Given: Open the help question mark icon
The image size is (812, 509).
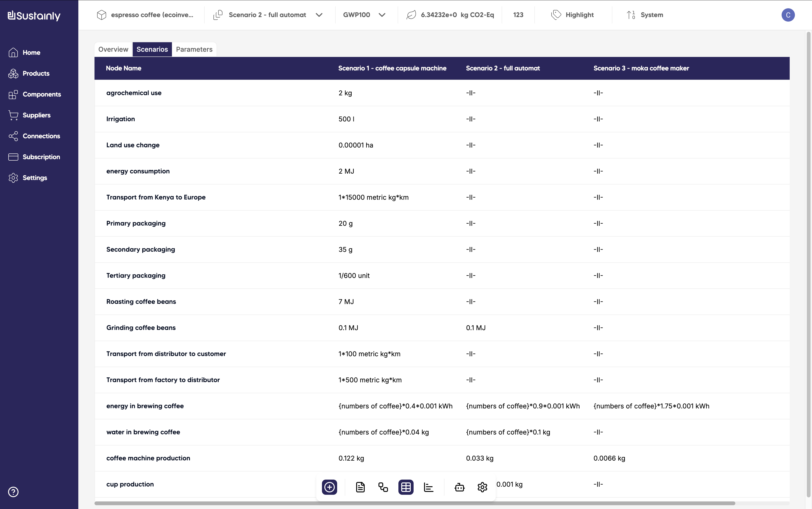Looking at the screenshot, I should pos(13,492).
